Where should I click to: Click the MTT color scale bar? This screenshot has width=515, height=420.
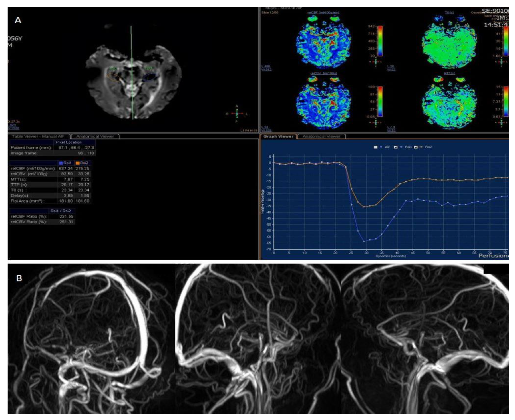tap(506, 102)
